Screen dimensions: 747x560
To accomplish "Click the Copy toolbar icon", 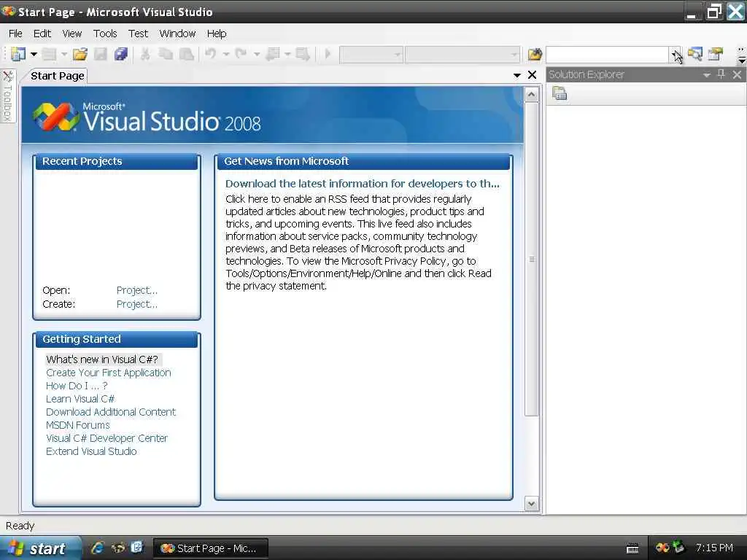I will (x=166, y=54).
